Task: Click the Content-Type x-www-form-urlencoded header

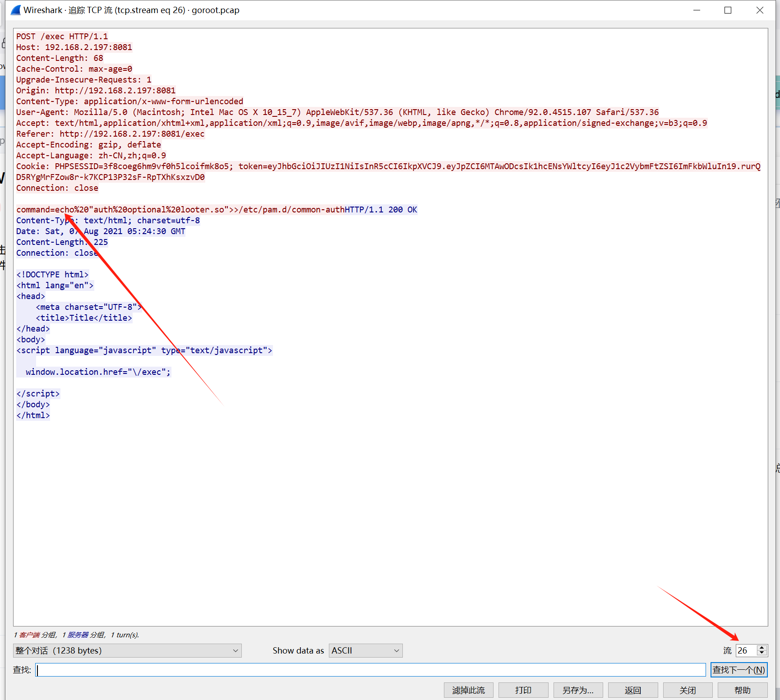Action: point(130,101)
